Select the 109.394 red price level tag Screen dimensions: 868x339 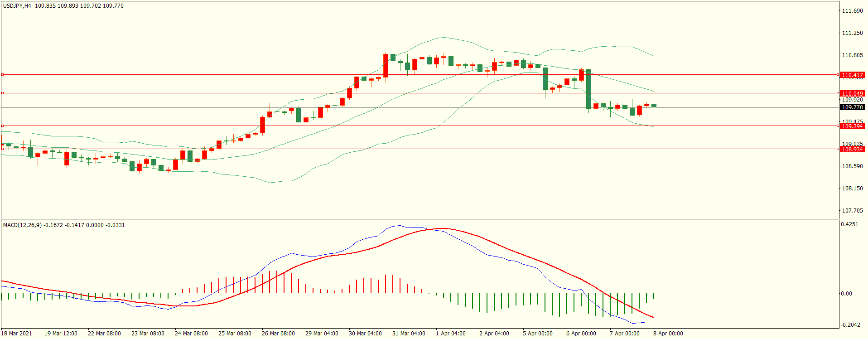point(852,126)
